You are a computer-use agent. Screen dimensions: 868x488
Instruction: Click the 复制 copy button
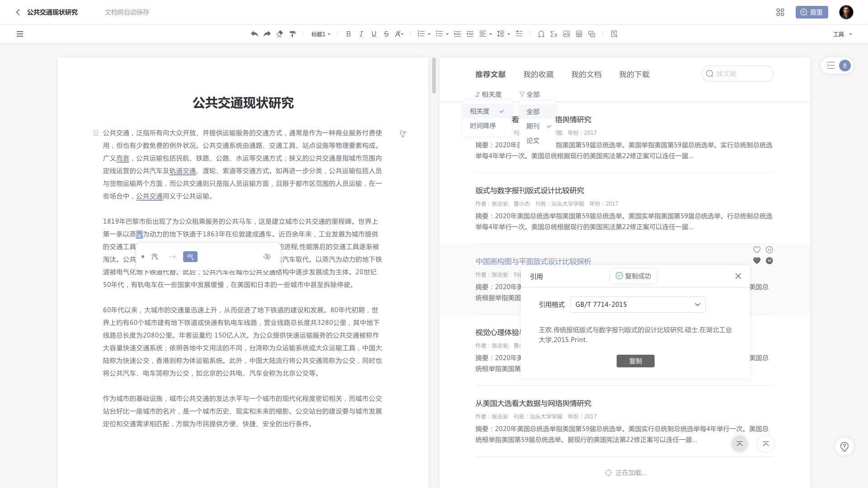pyautogui.click(x=635, y=361)
